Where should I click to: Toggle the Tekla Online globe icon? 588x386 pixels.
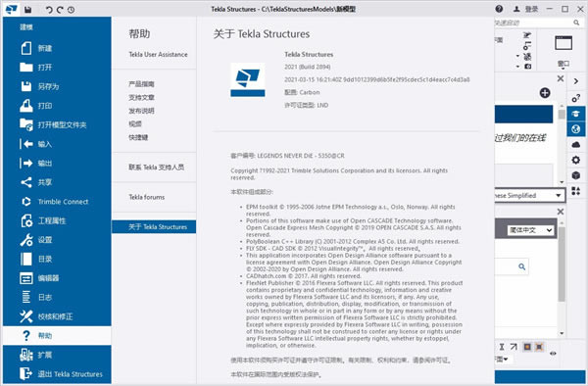pos(576,129)
